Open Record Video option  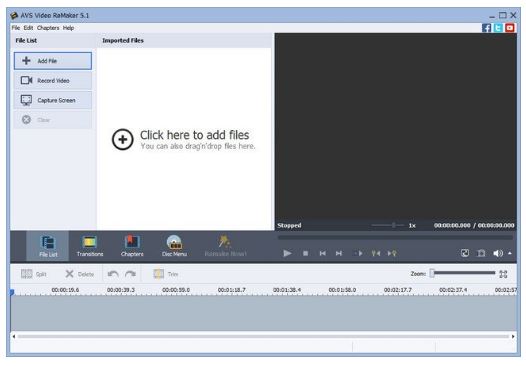53,81
